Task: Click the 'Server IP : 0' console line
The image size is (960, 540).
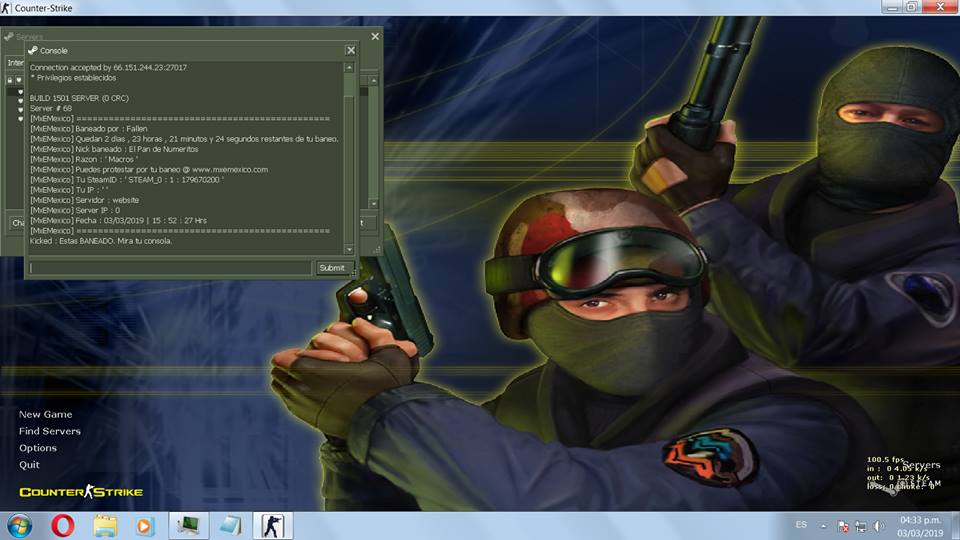Action: [75, 211]
